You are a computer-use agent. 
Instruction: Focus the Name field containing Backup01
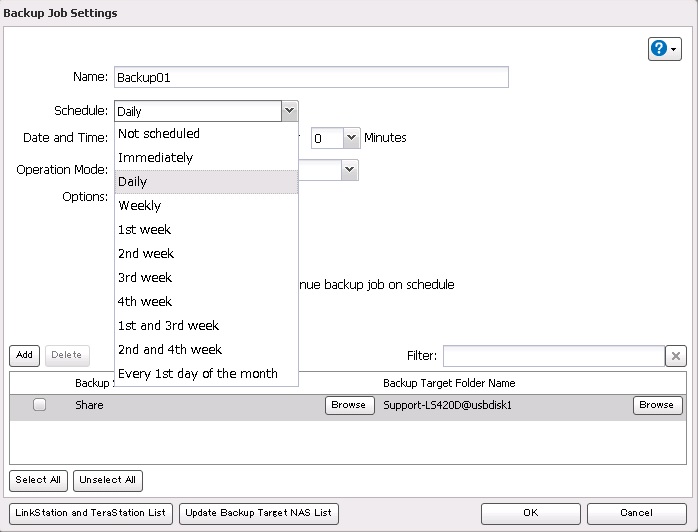311,77
